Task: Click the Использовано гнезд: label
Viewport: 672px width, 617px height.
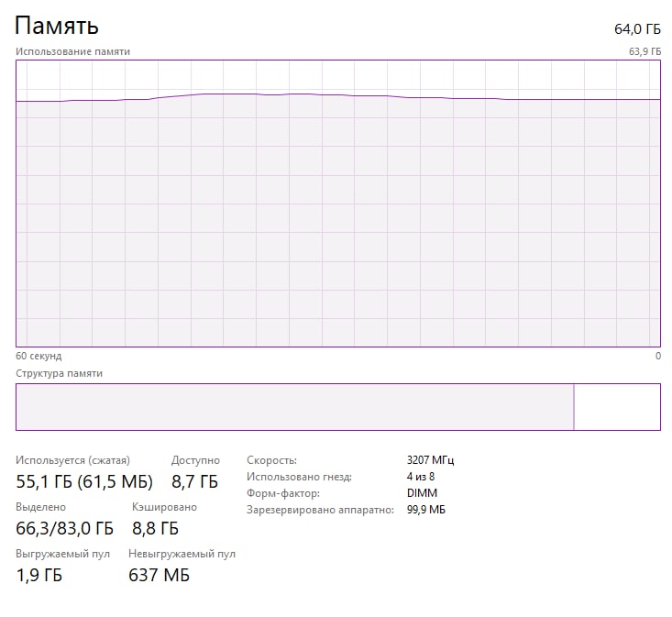Action: point(299,477)
